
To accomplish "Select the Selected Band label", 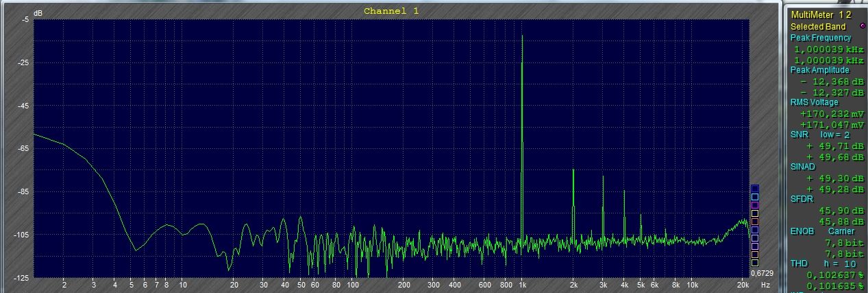I will point(818,26).
